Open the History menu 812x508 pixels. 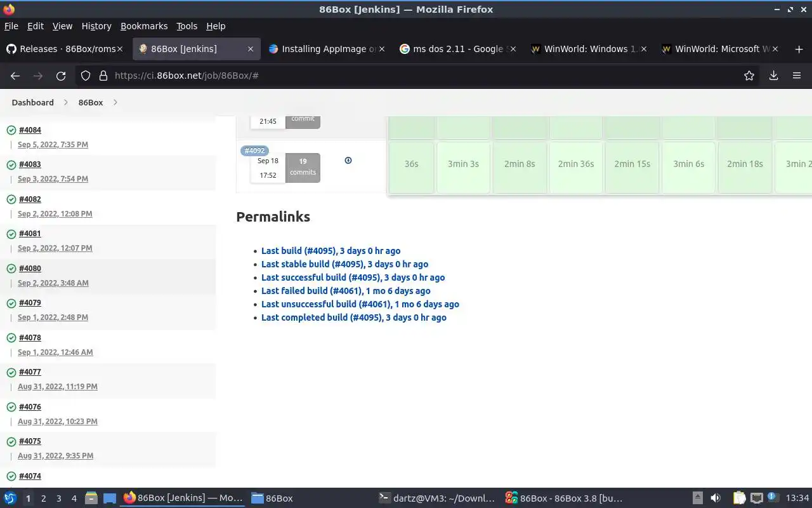(x=96, y=26)
